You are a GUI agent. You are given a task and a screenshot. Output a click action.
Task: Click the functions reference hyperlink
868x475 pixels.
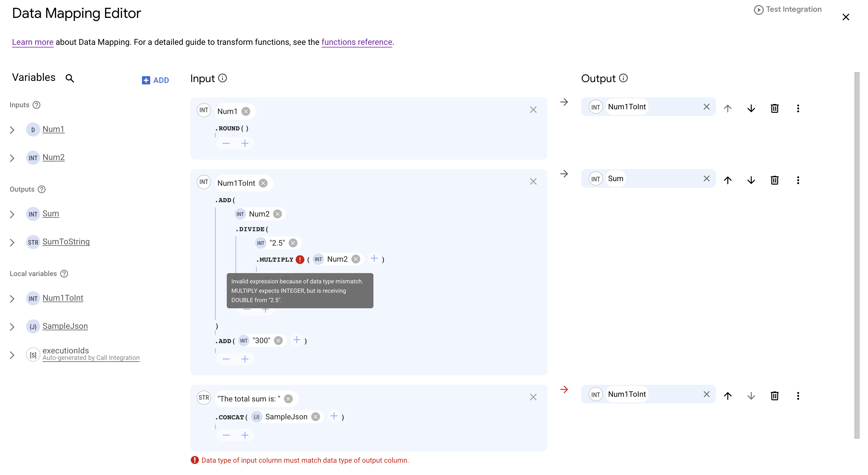(x=356, y=42)
